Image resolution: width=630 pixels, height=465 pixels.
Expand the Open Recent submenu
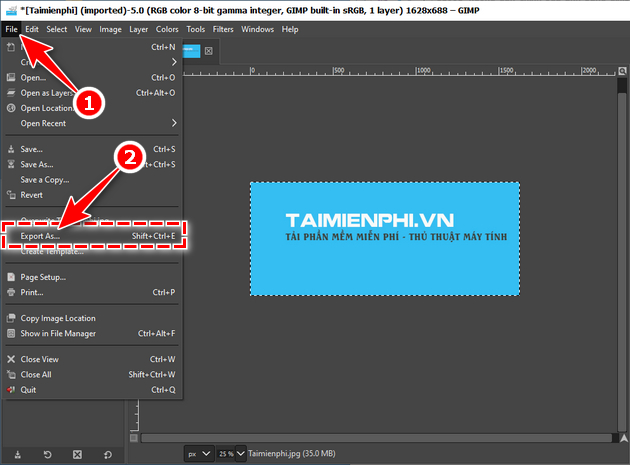pos(92,123)
